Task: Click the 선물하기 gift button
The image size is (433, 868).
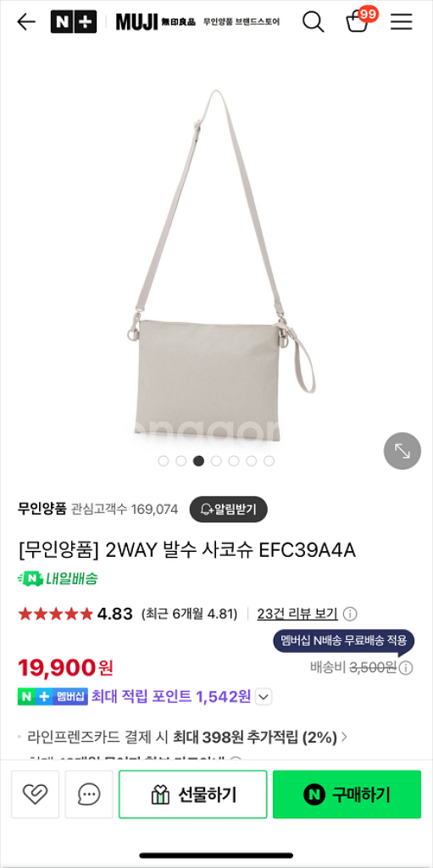Action: 192,794
